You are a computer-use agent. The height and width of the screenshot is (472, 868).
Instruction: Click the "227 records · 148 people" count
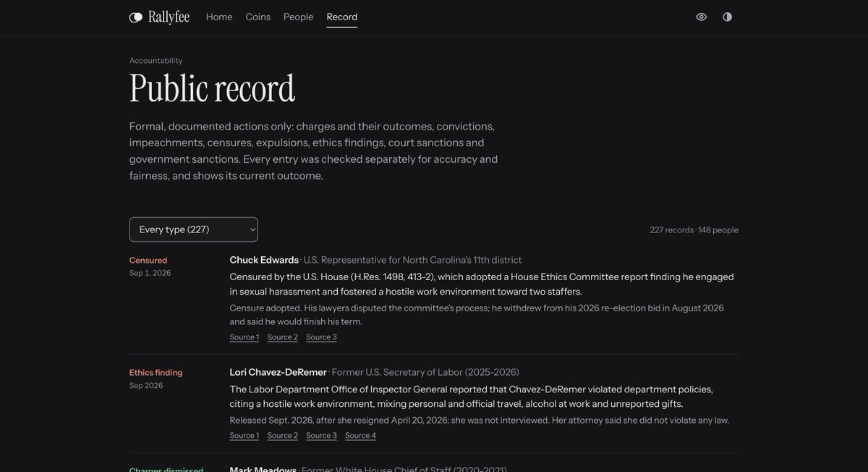tap(694, 230)
